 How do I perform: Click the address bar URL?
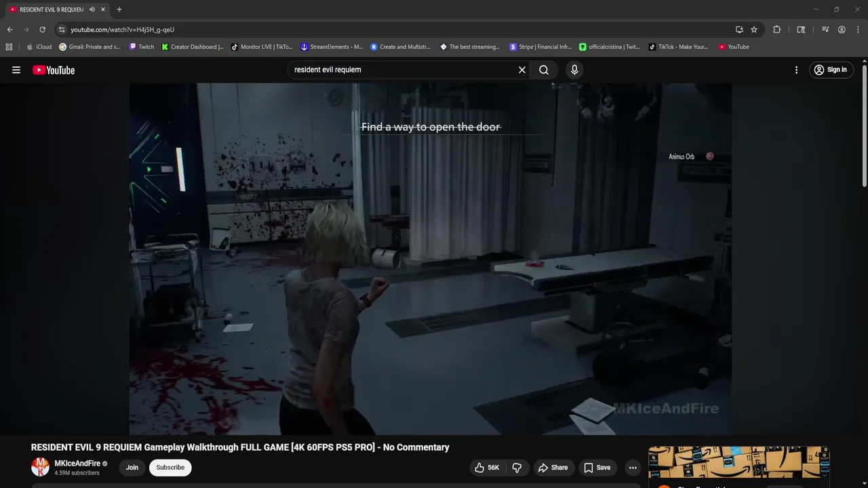(123, 30)
